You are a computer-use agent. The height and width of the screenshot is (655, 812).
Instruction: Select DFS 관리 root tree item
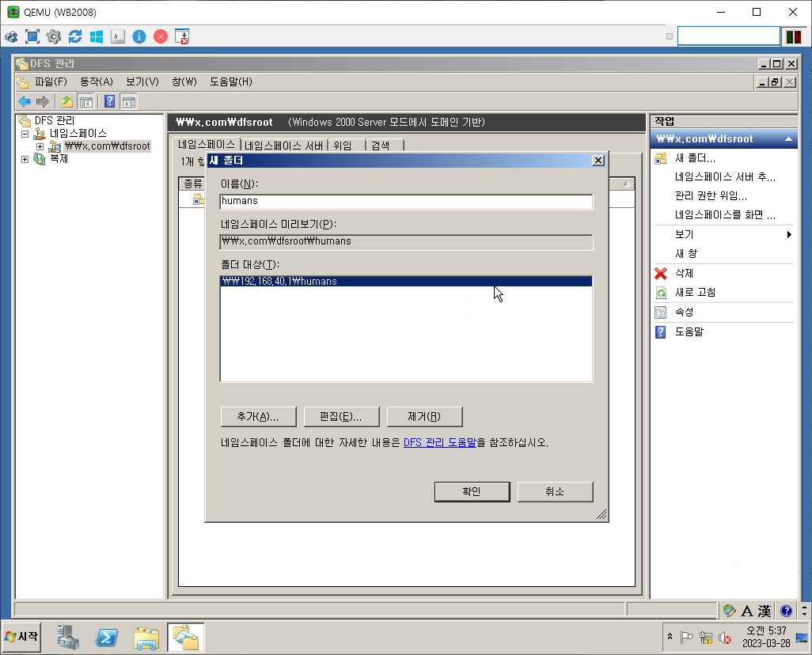tap(55, 121)
